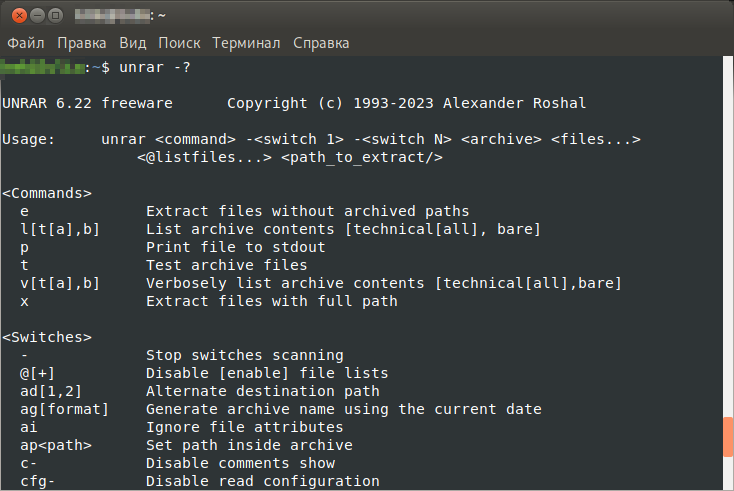Close the terminal window
This screenshot has height=491, width=734.
[19, 16]
